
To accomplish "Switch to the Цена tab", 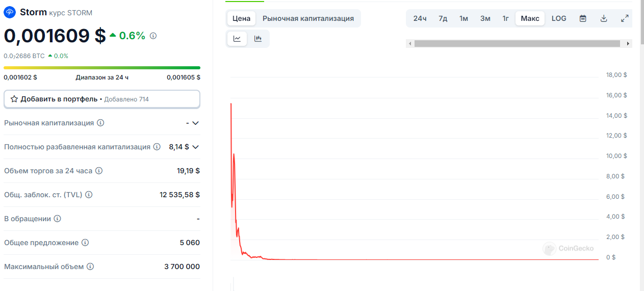I will 241,18.
